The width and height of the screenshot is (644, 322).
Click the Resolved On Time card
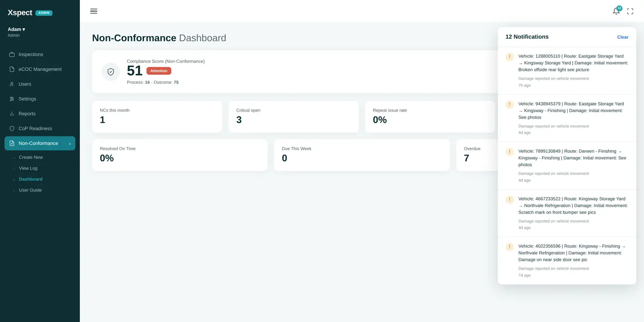[x=180, y=155]
